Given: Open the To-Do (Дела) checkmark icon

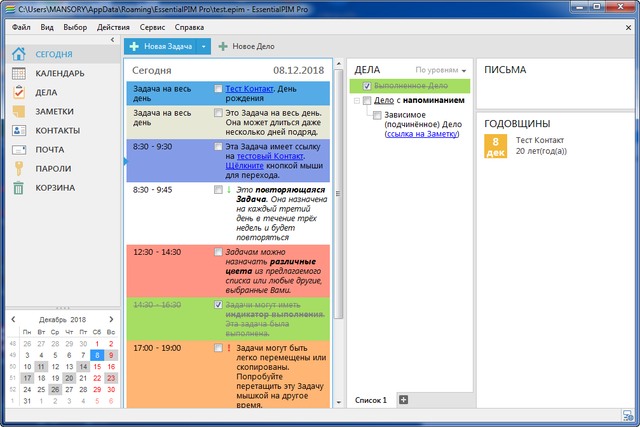Looking at the screenshot, I should (19, 92).
